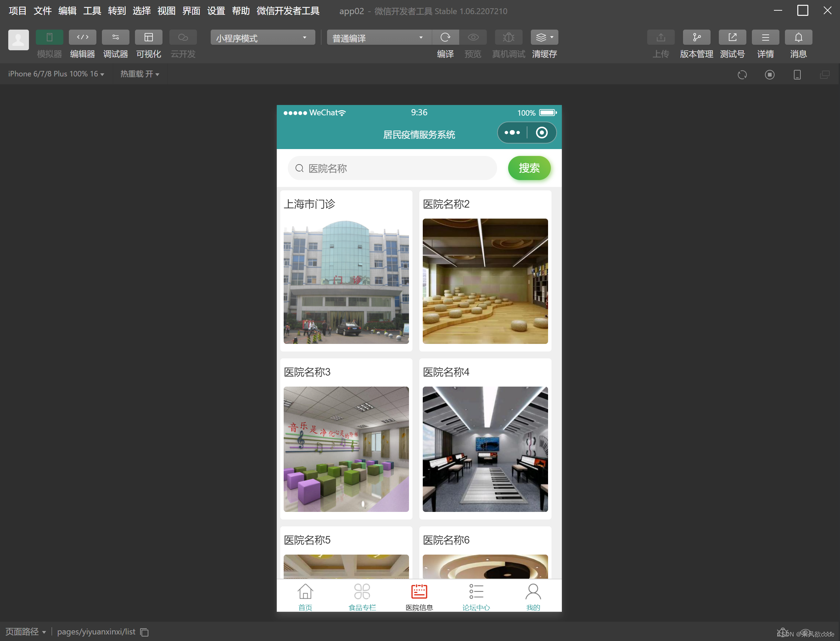The height and width of the screenshot is (641, 840).
Task: Open the messages bell icon
Action: (x=798, y=38)
